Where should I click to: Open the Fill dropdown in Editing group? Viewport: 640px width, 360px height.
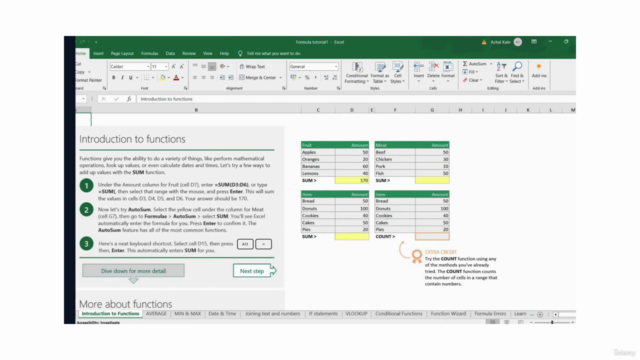470,72
